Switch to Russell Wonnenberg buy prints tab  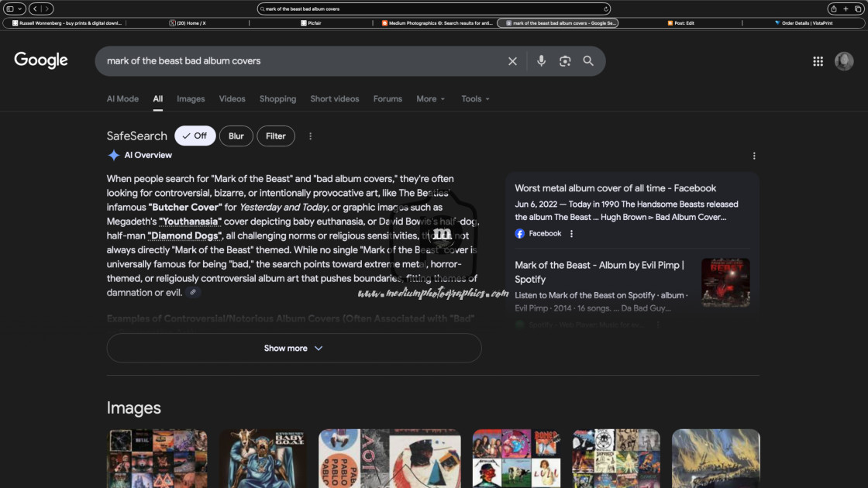66,23
